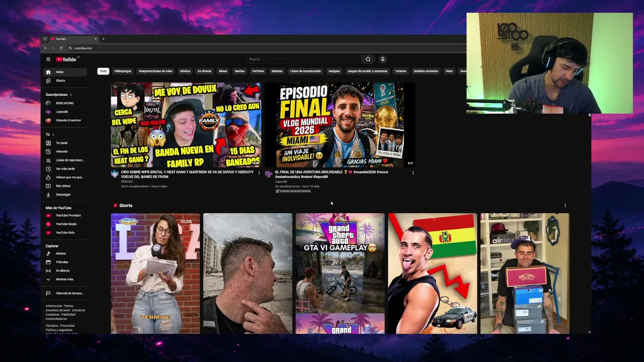Go to Inicio in the sidebar
This screenshot has width=644, height=362.
(65, 72)
